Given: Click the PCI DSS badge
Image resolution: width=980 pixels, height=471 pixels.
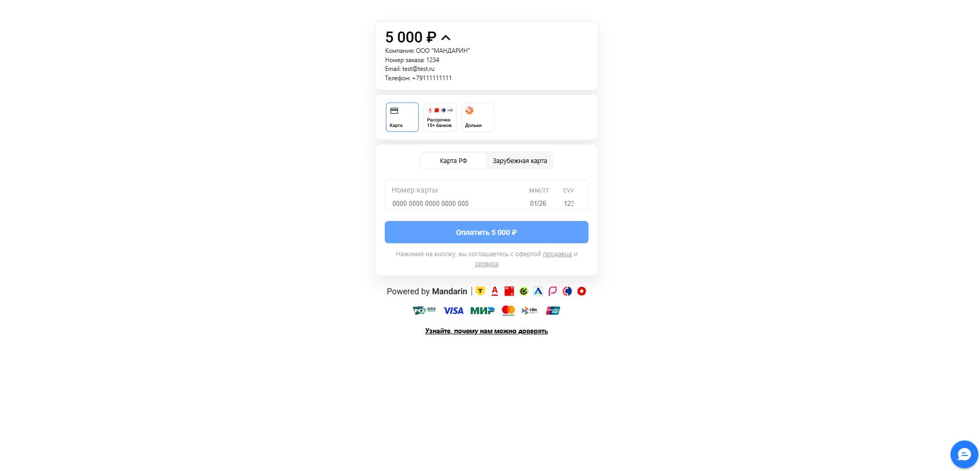Looking at the screenshot, I should 424,311.
